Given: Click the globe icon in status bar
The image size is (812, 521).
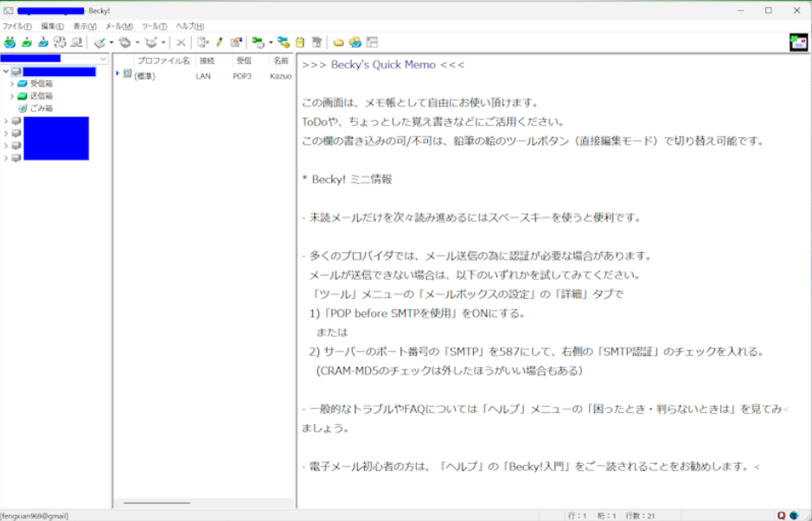Looking at the screenshot, I should (794, 516).
